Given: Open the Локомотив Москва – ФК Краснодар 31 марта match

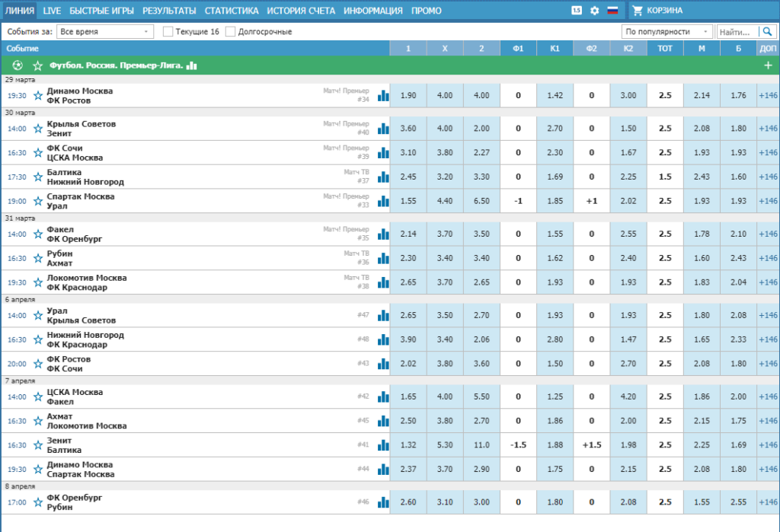Looking at the screenshot, I should click(87, 282).
